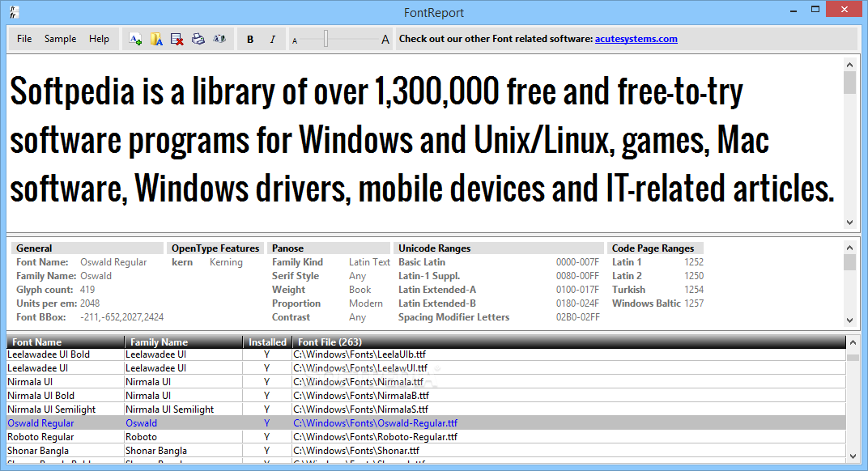The image size is (868, 471).
Task: Click the FontReport app icon in title bar
Action: click(13, 11)
